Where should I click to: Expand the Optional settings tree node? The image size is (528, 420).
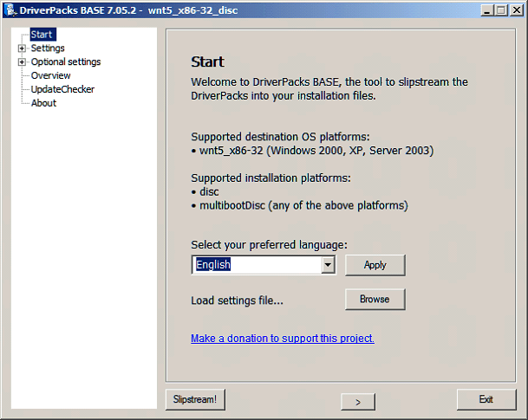22,62
